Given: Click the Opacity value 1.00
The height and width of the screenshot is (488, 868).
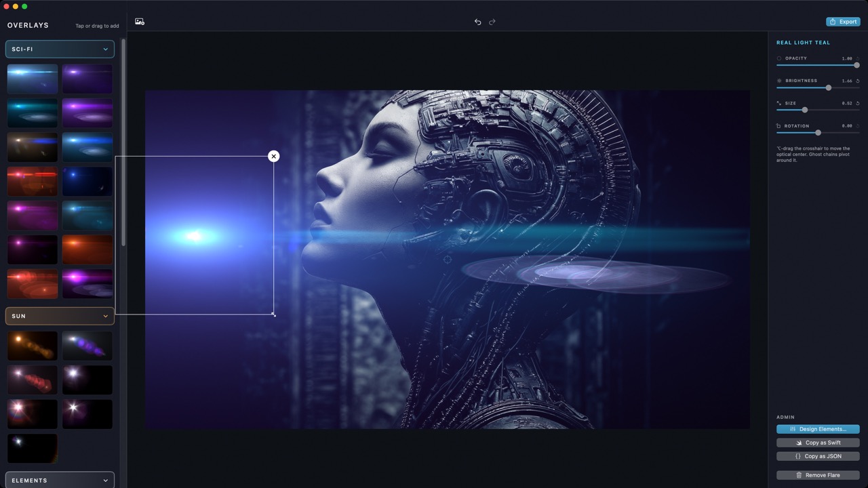Looking at the screenshot, I should (847, 58).
